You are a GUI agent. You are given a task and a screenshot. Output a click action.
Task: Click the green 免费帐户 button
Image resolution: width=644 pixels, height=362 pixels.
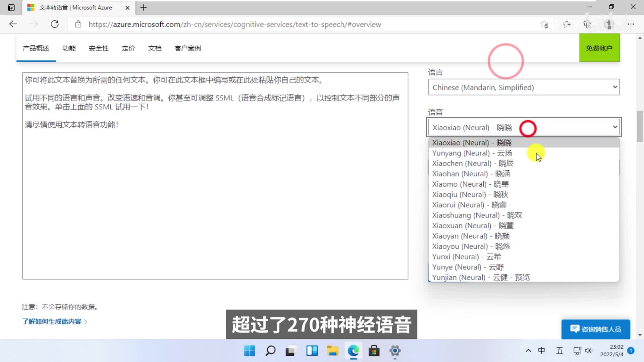[x=599, y=48]
